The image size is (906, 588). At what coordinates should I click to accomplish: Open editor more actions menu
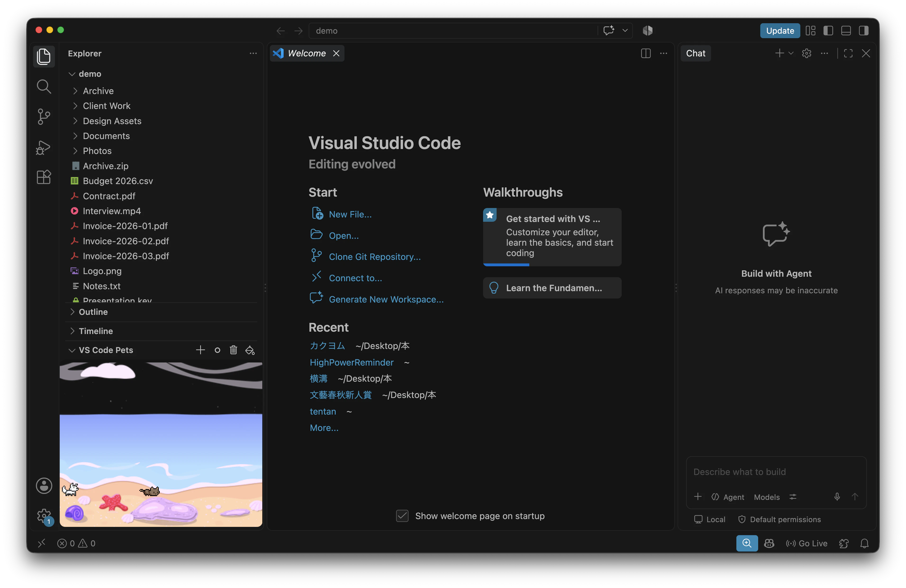pyautogui.click(x=664, y=53)
